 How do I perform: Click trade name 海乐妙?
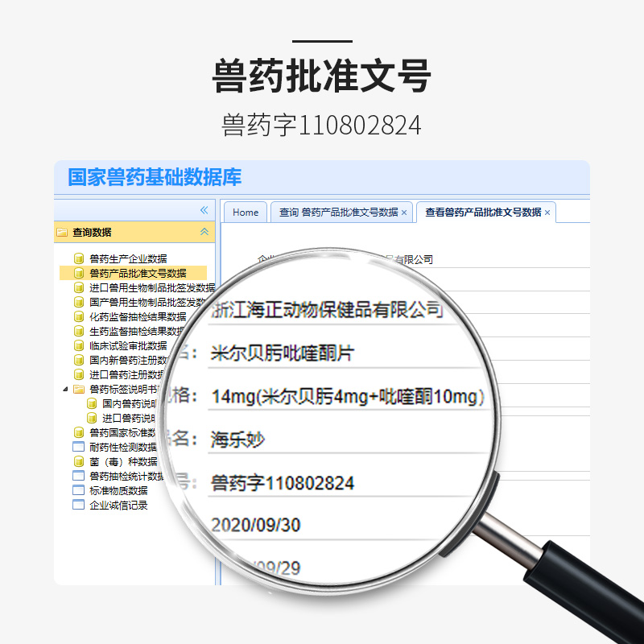pyautogui.click(x=237, y=440)
